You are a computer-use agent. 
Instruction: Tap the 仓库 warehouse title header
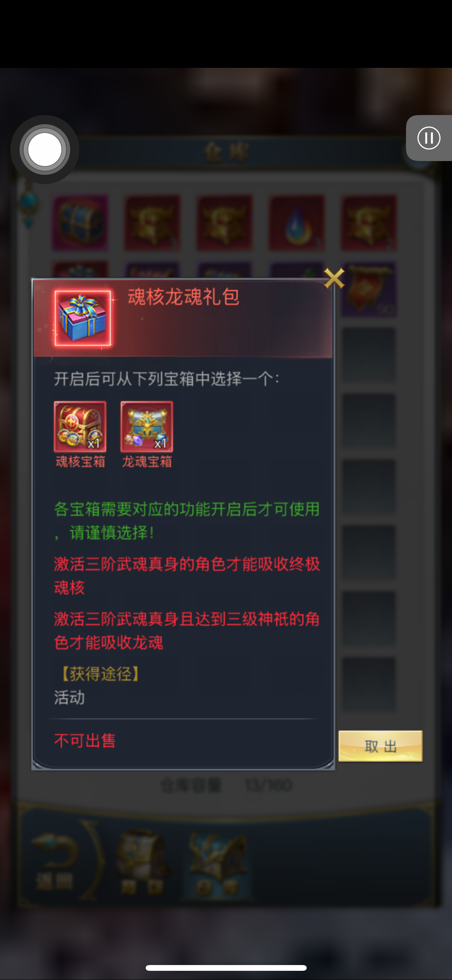click(x=226, y=152)
